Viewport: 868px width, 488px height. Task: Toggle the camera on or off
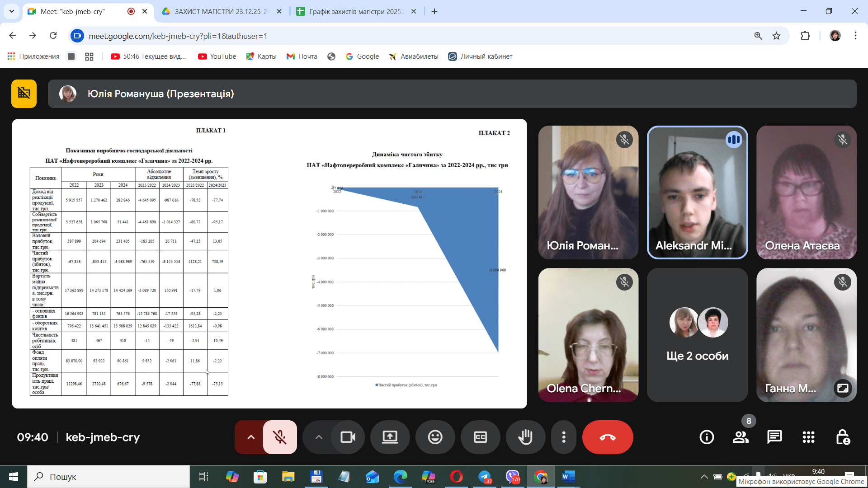pyautogui.click(x=348, y=437)
